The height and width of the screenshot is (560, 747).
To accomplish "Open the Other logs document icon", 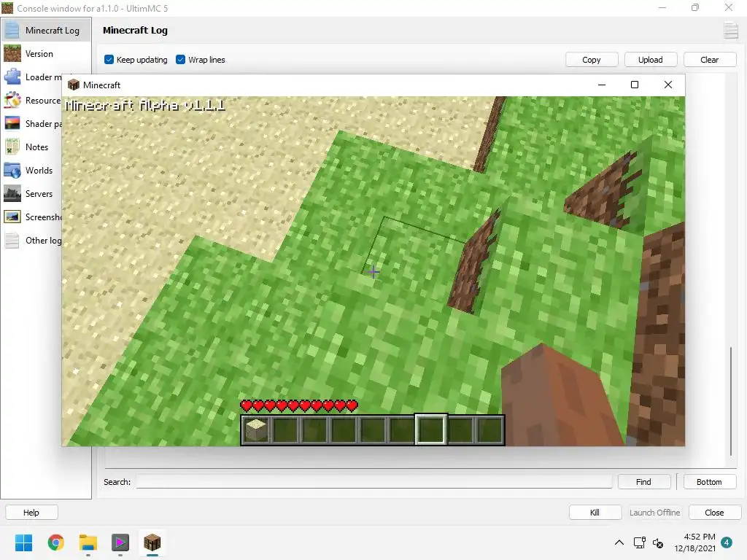I will pos(12,241).
